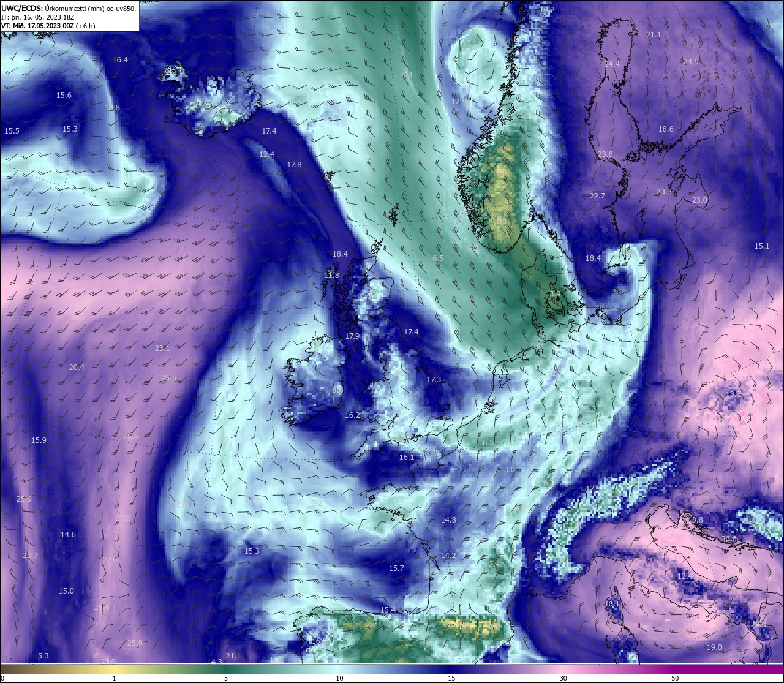Click the 19.0 value label
The image size is (784, 683).
tap(714, 647)
